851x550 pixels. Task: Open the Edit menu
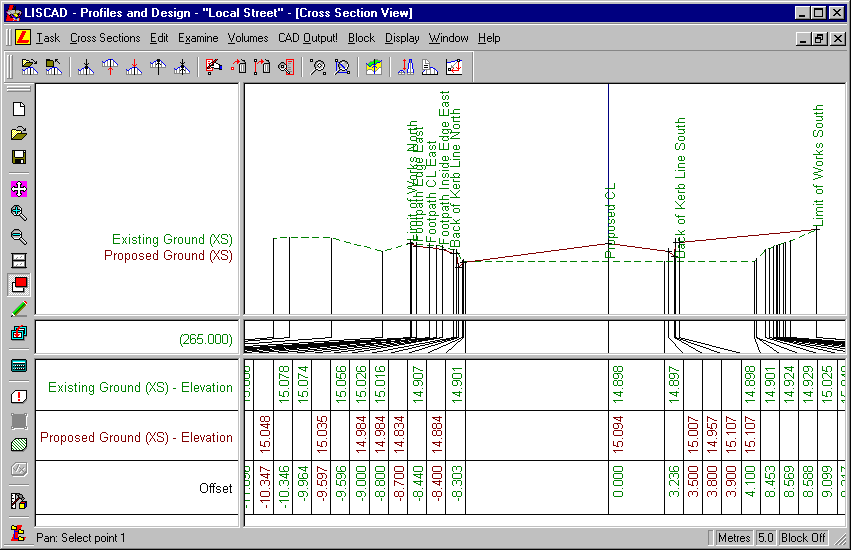pos(159,38)
